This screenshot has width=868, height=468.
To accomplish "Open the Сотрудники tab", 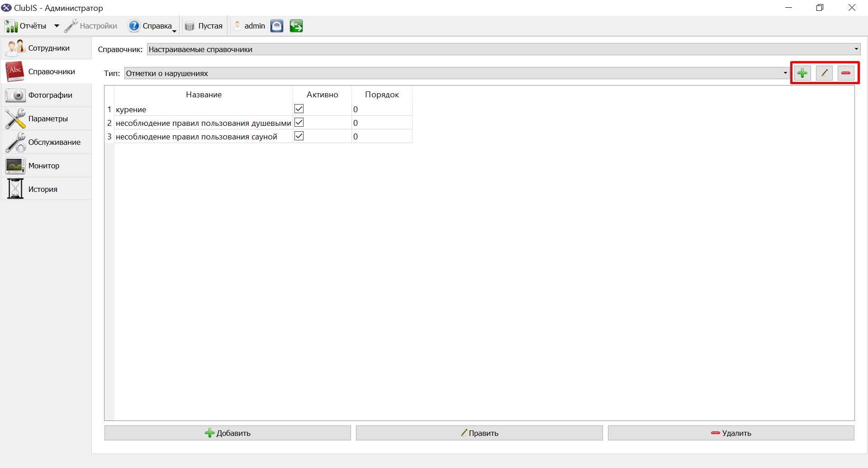I will (46, 48).
